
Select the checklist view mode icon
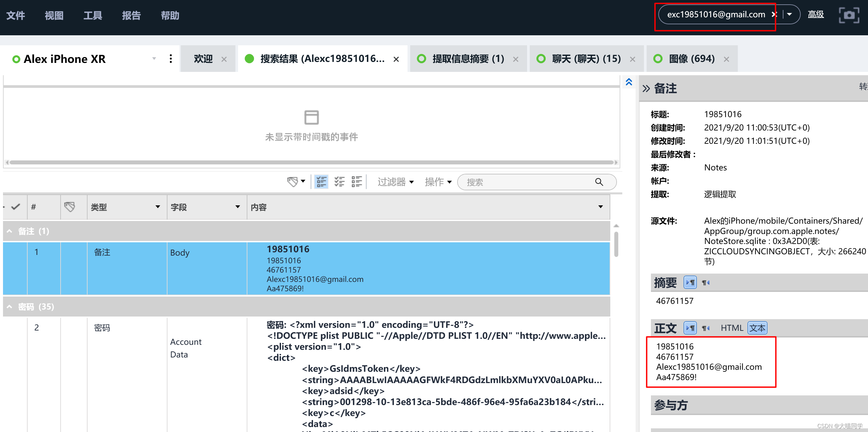pyautogui.click(x=339, y=181)
